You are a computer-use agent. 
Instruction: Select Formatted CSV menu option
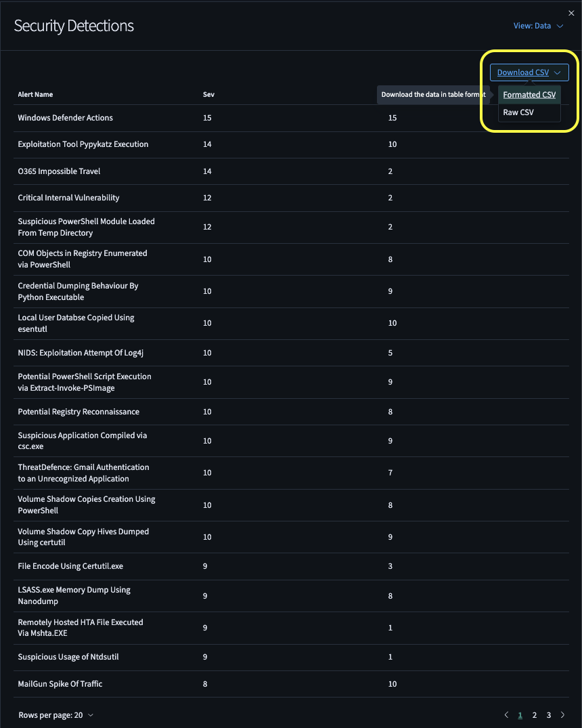click(529, 95)
